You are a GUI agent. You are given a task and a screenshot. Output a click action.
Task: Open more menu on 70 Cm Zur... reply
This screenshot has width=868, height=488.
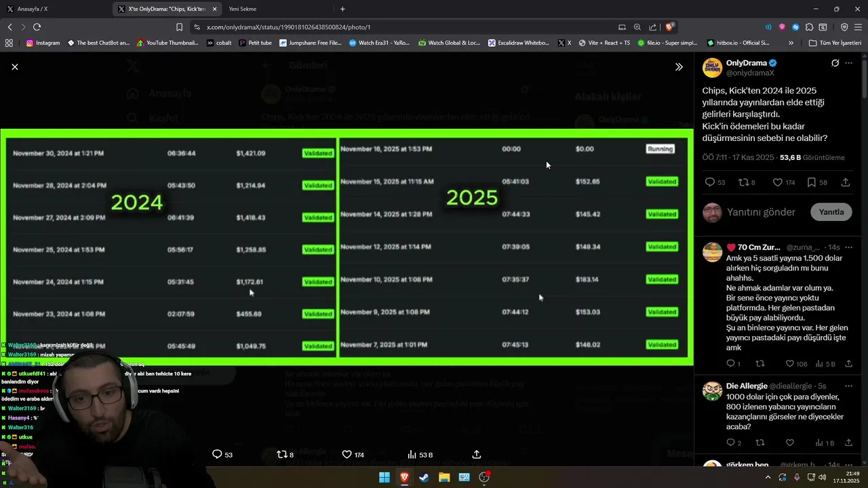click(849, 247)
